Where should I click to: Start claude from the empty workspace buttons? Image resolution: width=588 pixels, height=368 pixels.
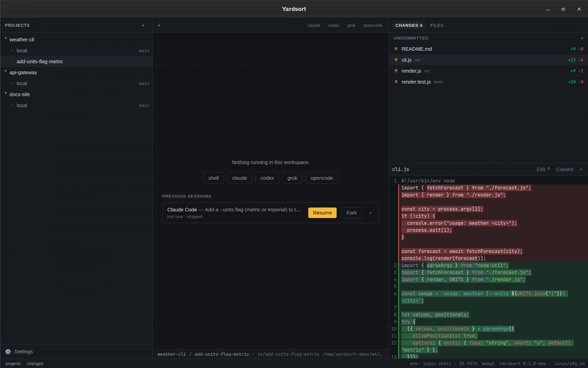pos(240,178)
